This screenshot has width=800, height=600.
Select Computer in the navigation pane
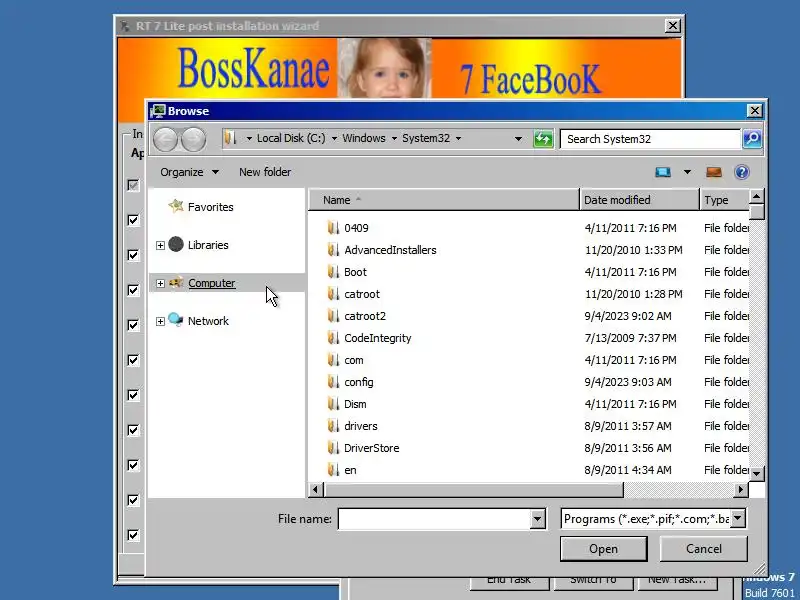[212, 283]
